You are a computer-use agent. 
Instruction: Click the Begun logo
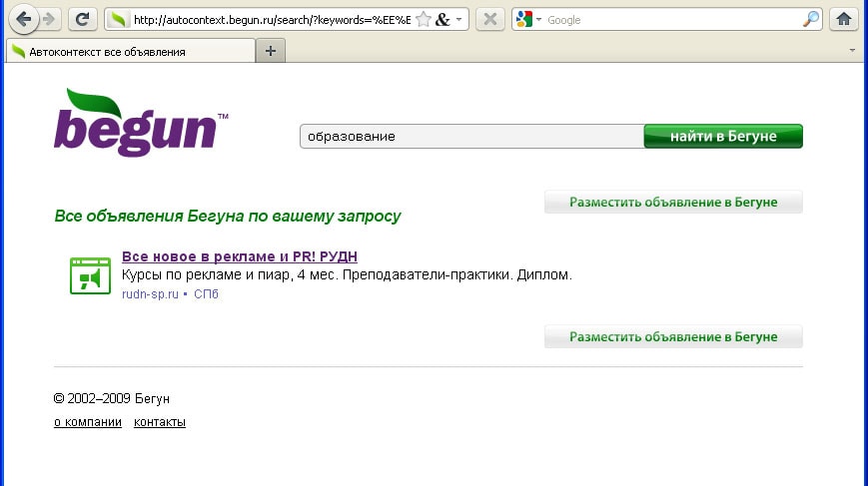pyautogui.click(x=141, y=122)
